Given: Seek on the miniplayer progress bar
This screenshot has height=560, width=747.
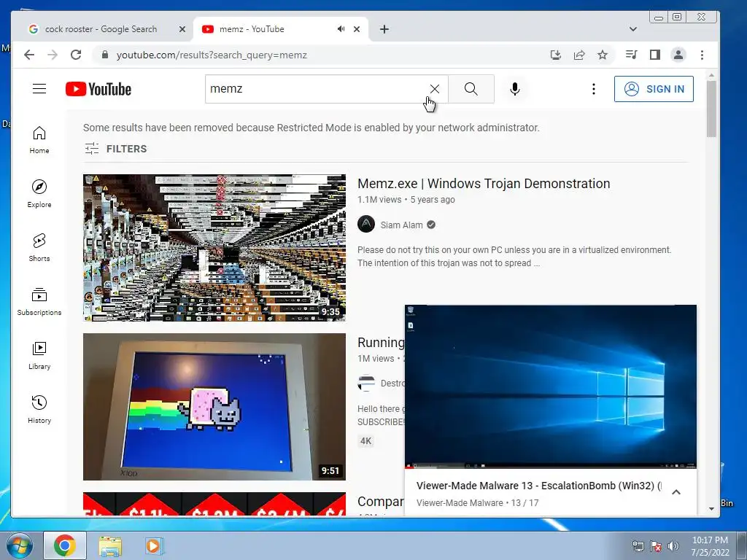Looking at the screenshot, I should coord(550,467).
